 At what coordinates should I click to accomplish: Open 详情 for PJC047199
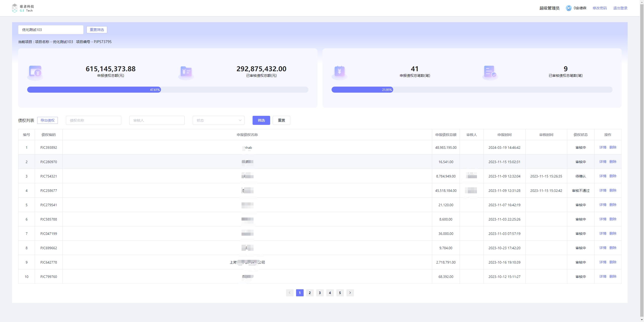(x=603, y=233)
